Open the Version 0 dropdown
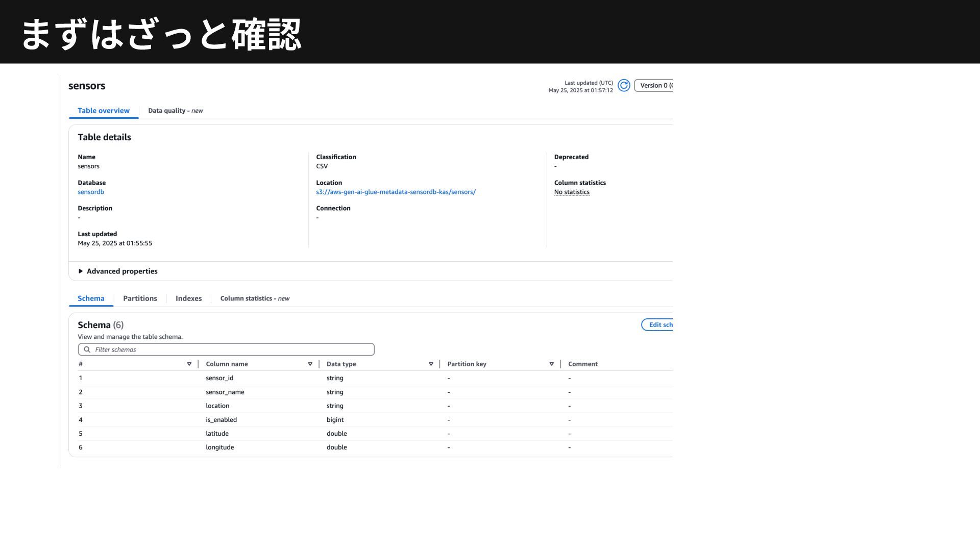 tap(655, 86)
